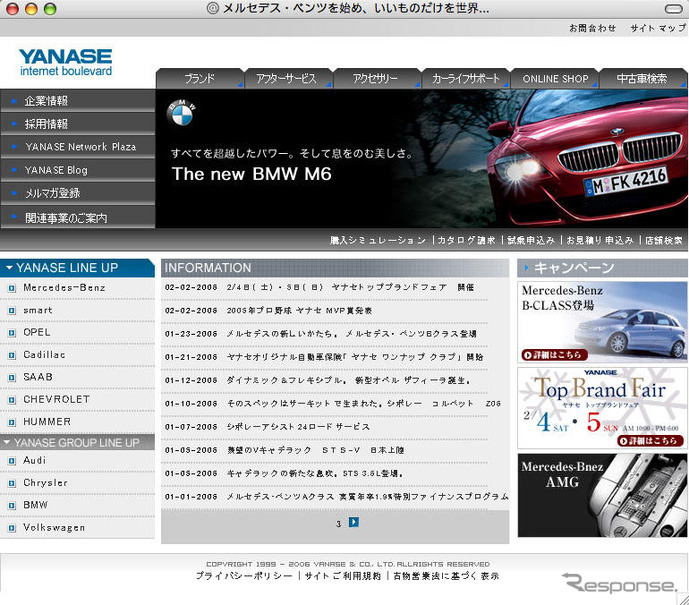Open the カーライフサポート tab

point(465,79)
